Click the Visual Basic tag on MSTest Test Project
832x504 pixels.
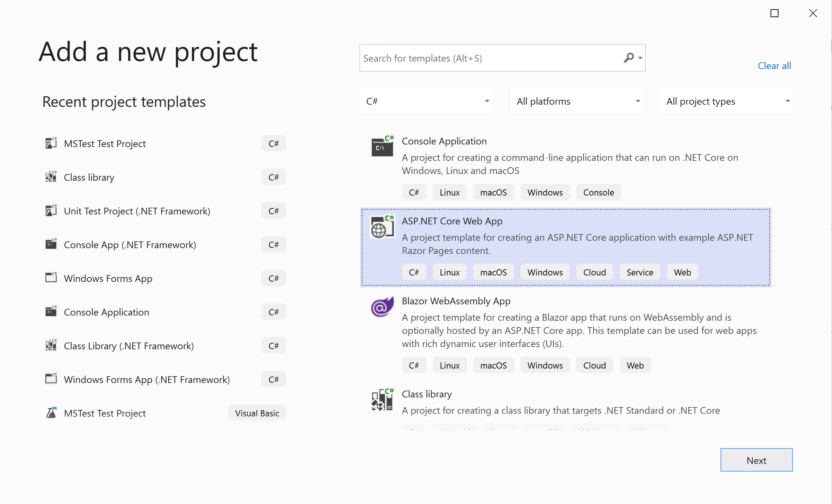tap(257, 413)
